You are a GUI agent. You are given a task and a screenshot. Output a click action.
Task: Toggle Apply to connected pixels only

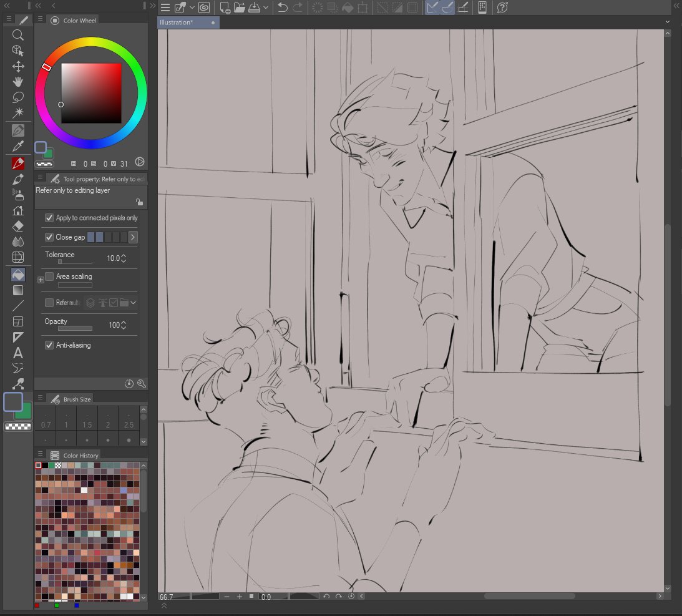(x=49, y=218)
